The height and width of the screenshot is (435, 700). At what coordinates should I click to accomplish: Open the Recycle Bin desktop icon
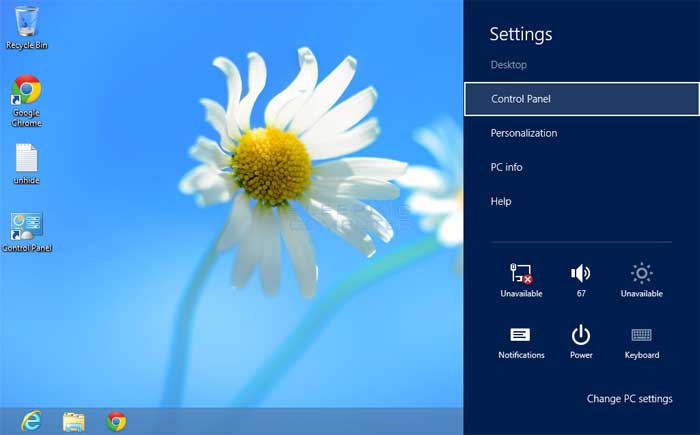(x=27, y=28)
